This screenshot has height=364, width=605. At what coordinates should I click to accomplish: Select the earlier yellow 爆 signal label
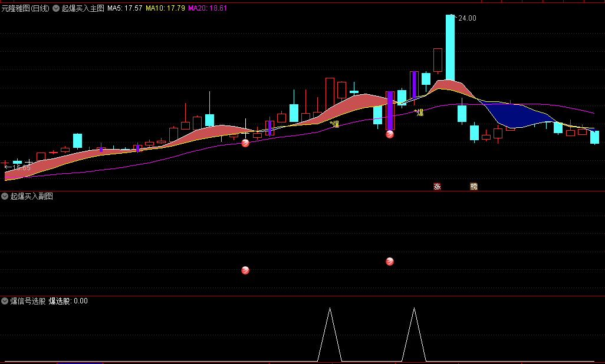(x=334, y=124)
